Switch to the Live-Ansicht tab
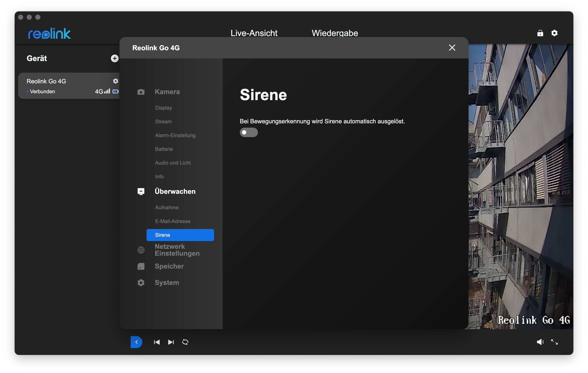The height and width of the screenshot is (373, 588). (254, 33)
